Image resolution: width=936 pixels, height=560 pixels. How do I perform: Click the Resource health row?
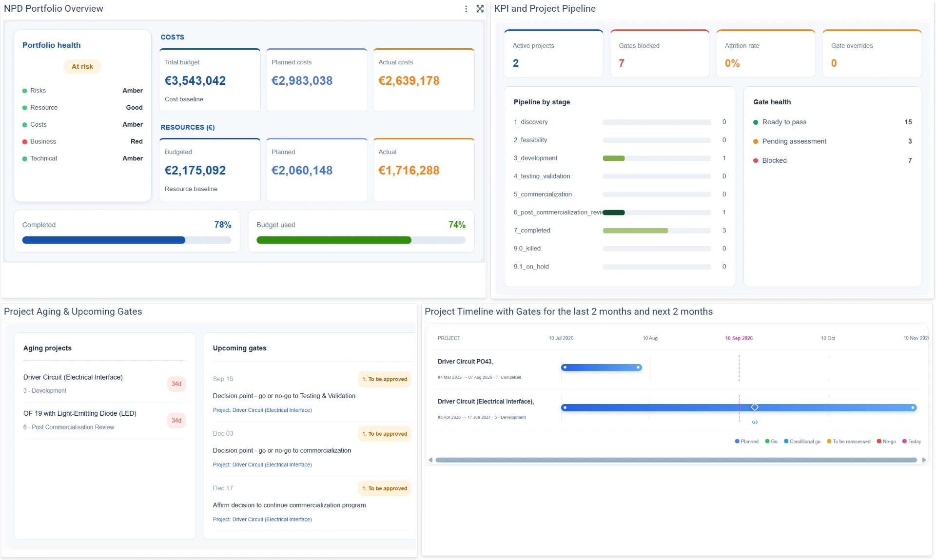click(82, 108)
